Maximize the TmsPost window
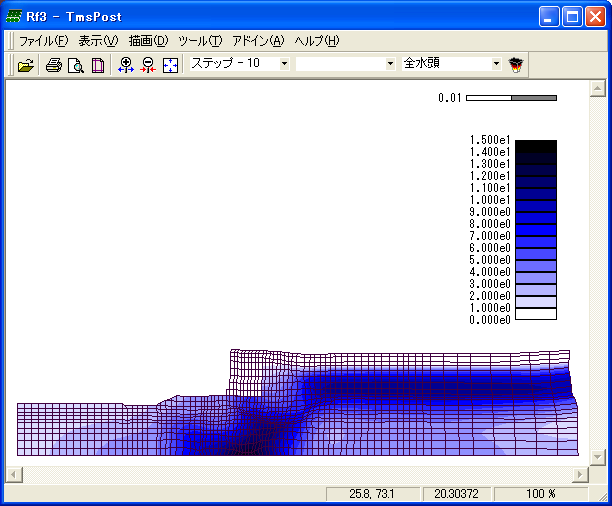 click(x=572, y=17)
